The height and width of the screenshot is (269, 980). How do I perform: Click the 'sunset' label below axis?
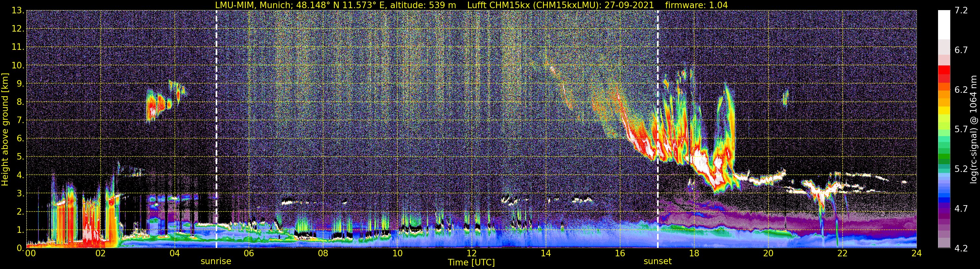(x=657, y=262)
